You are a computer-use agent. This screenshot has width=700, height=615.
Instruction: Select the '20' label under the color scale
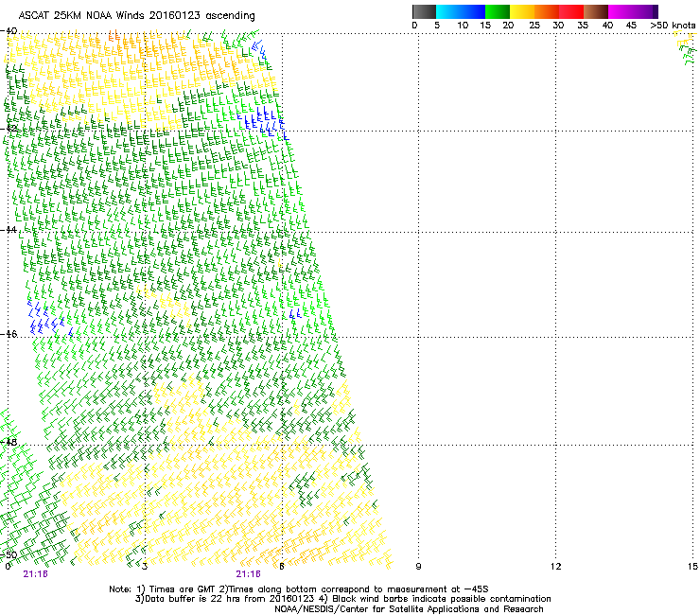point(508,26)
